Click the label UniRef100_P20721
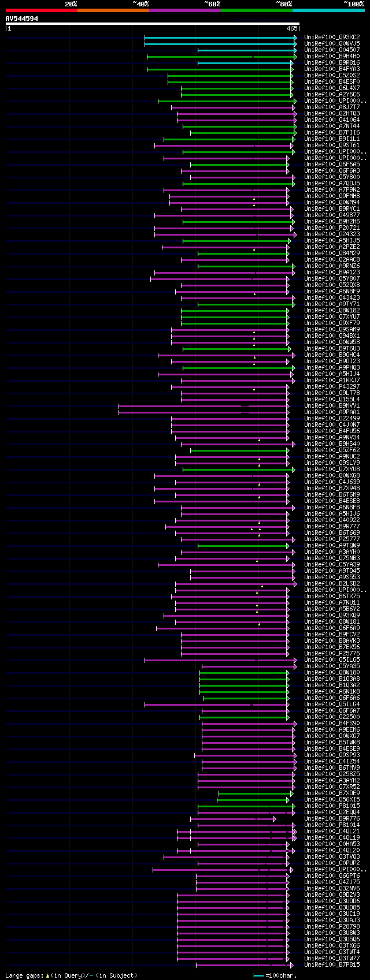The image size is (370, 980). 332,228
